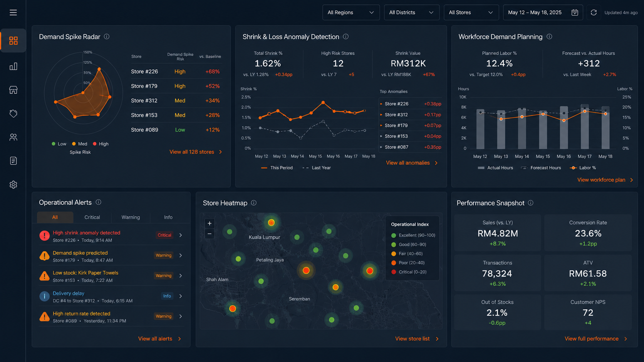Select the All alerts tab

55,217
